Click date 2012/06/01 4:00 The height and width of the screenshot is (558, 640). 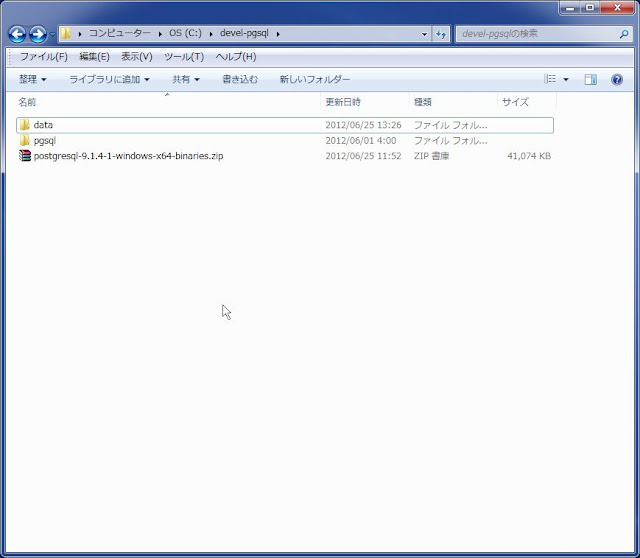(x=360, y=141)
